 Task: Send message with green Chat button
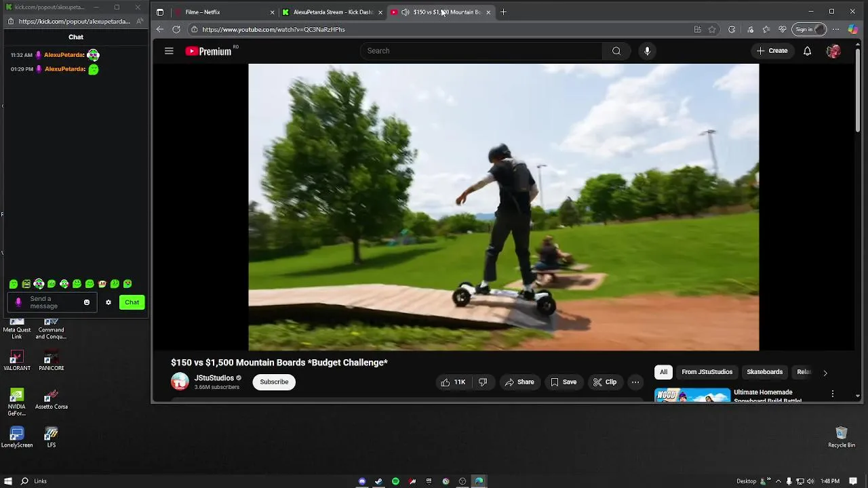tap(132, 302)
